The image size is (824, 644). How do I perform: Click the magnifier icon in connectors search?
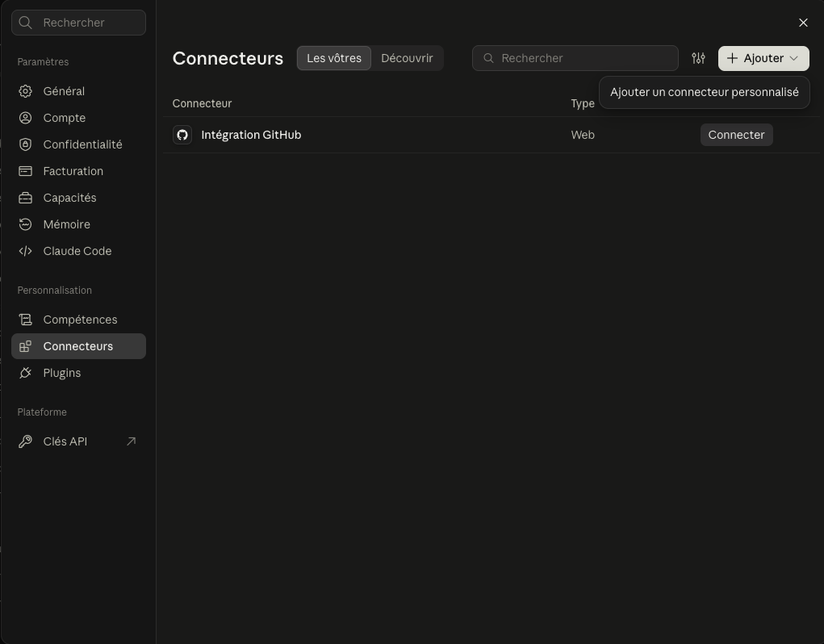pyautogui.click(x=489, y=58)
